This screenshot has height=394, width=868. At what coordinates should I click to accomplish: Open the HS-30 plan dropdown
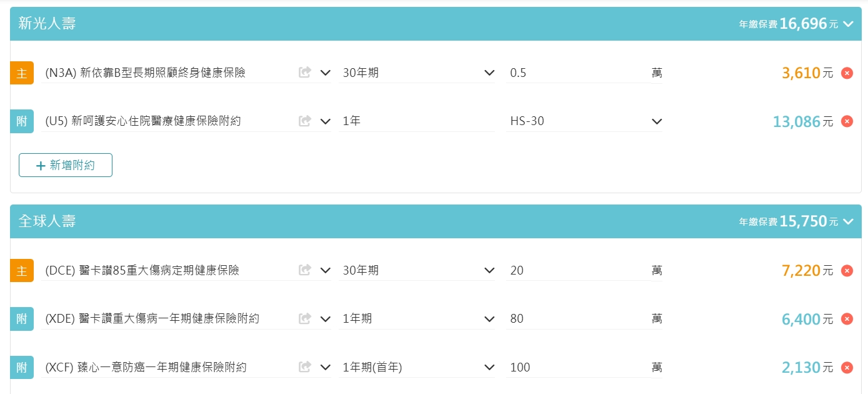584,121
